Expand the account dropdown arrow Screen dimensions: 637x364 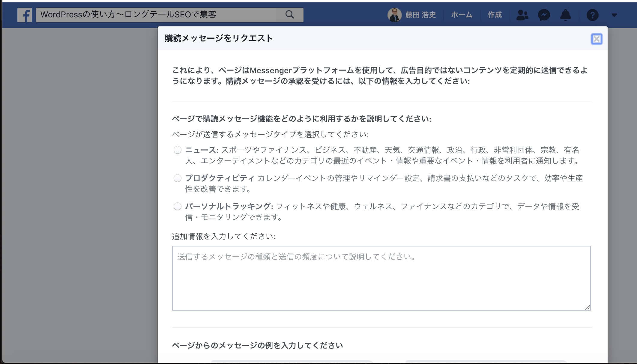[x=614, y=15]
